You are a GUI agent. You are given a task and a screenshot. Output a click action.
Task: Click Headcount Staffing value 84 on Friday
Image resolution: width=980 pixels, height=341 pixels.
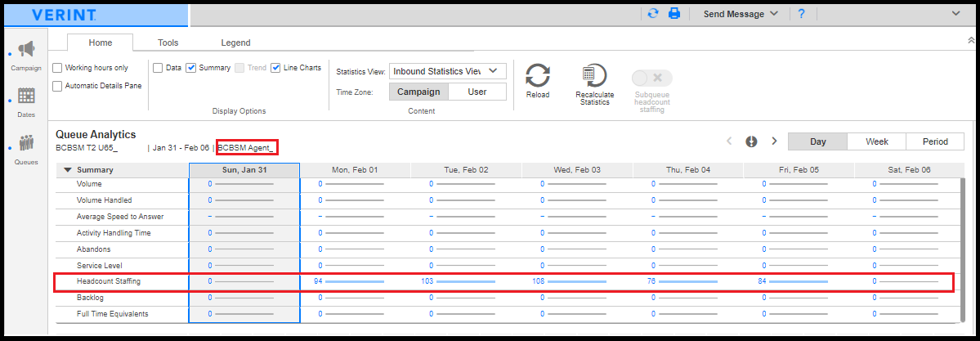[x=762, y=281]
